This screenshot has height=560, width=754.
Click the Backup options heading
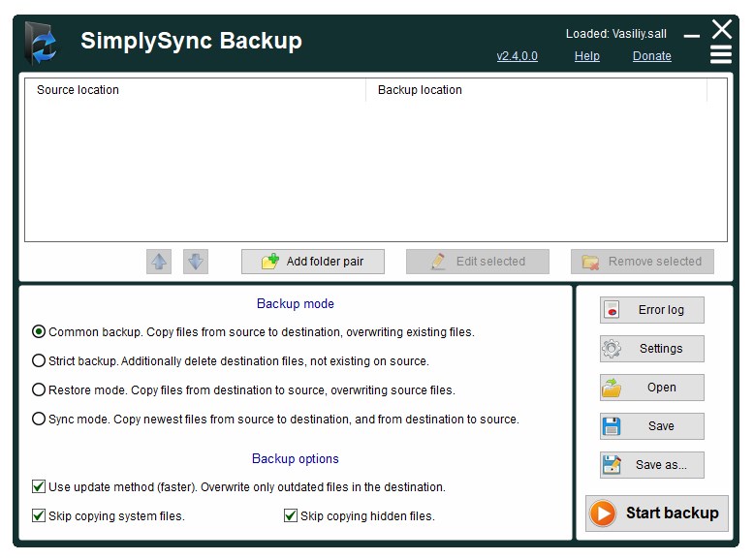(x=296, y=458)
